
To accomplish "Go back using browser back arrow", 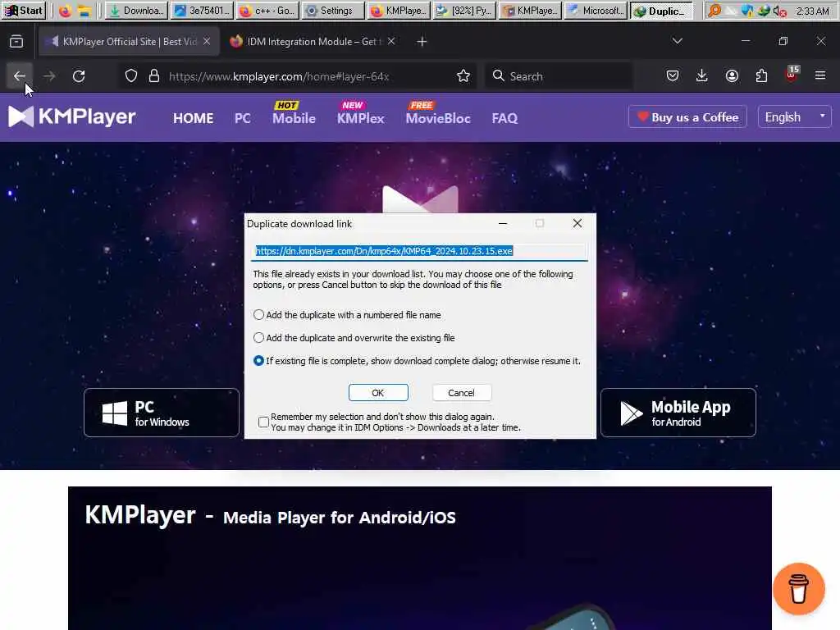I will tap(20, 76).
